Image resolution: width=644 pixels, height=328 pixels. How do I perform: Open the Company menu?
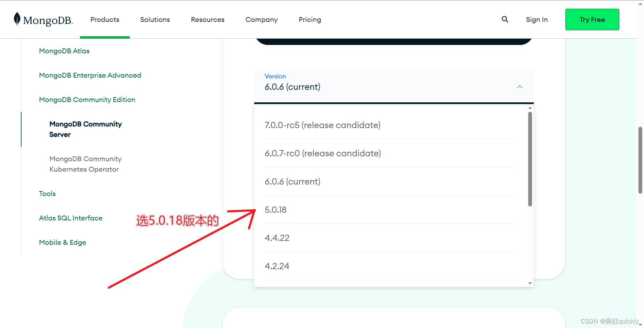pos(261,19)
